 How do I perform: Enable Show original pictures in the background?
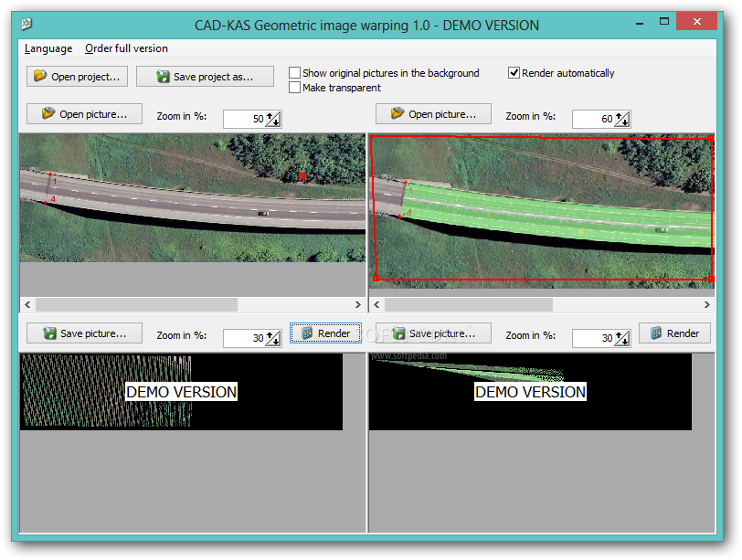point(294,73)
